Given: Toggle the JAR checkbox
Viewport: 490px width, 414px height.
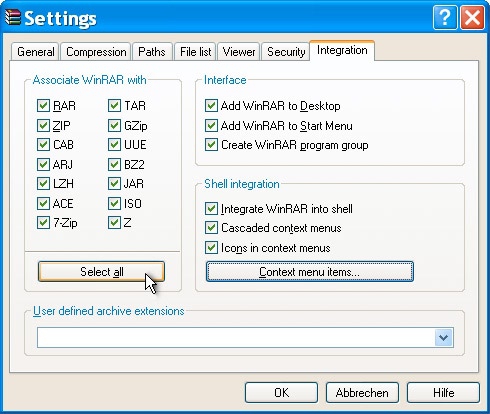Looking at the screenshot, I should coord(114,184).
